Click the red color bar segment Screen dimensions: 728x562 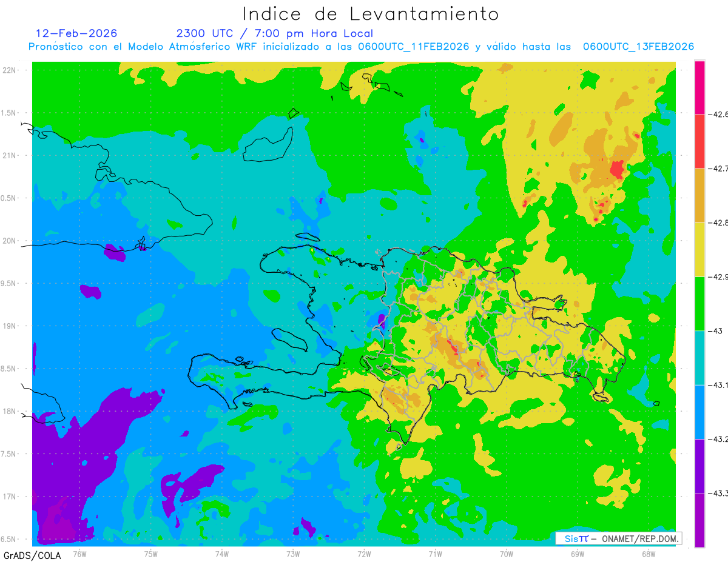tap(699, 141)
